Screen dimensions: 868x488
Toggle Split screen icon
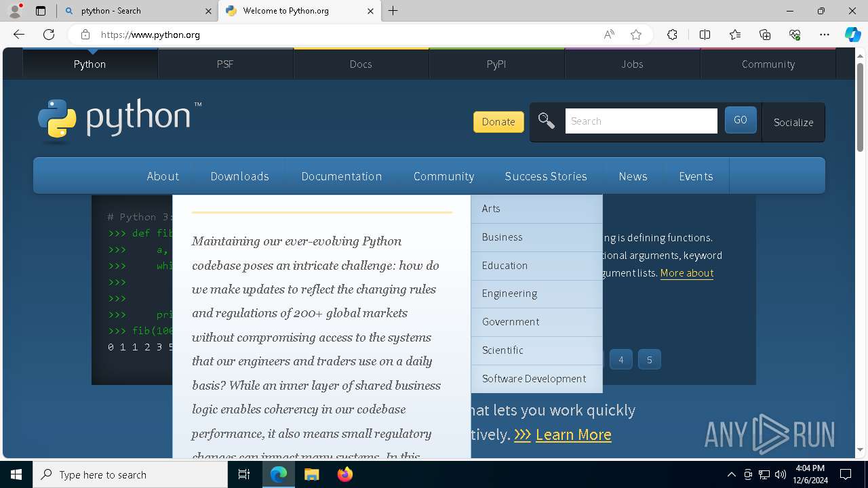click(705, 35)
